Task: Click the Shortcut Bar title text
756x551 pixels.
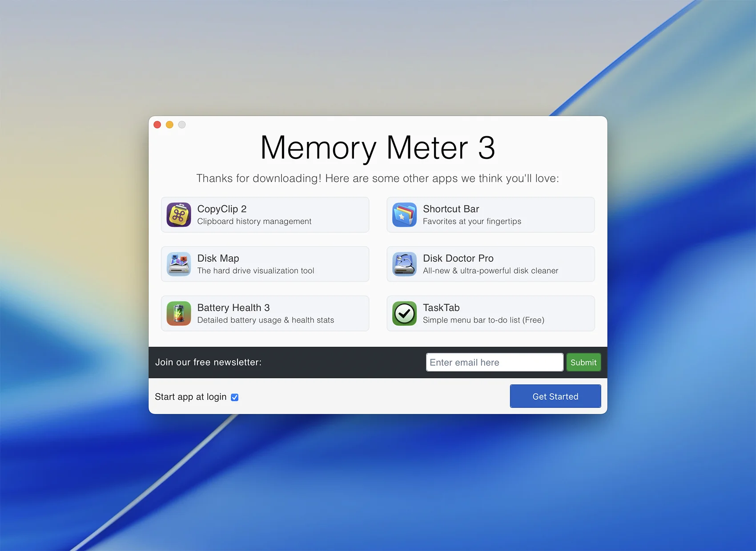Action: pyautogui.click(x=450, y=209)
